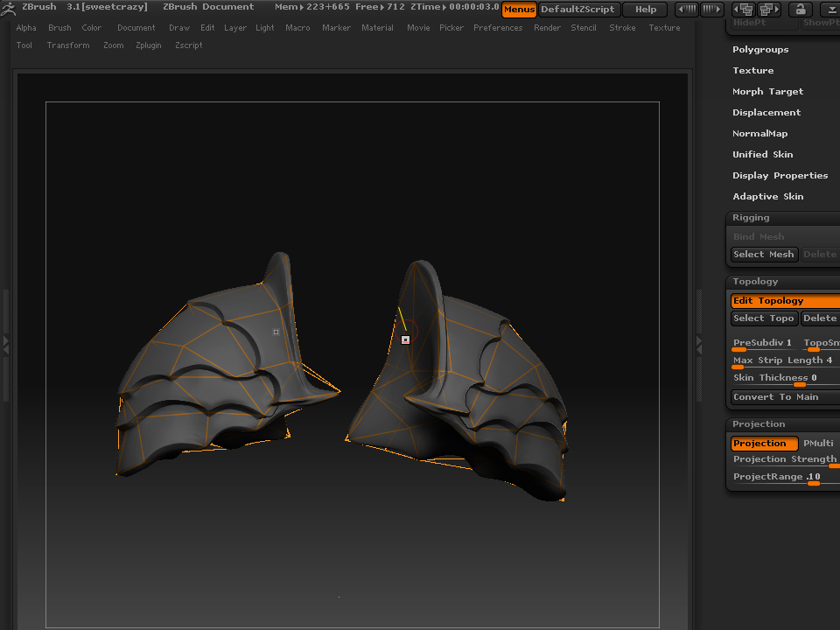
Task: Click the Select Topo button
Action: click(765, 318)
